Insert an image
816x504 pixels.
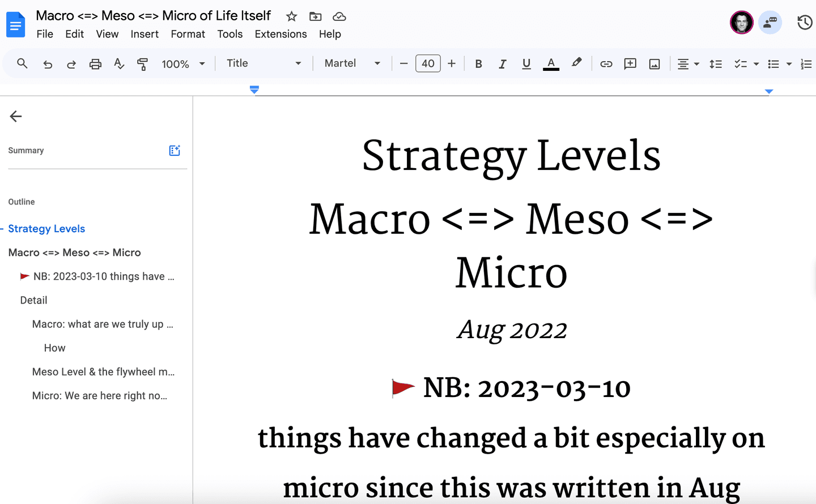pyautogui.click(x=654, y=63)
